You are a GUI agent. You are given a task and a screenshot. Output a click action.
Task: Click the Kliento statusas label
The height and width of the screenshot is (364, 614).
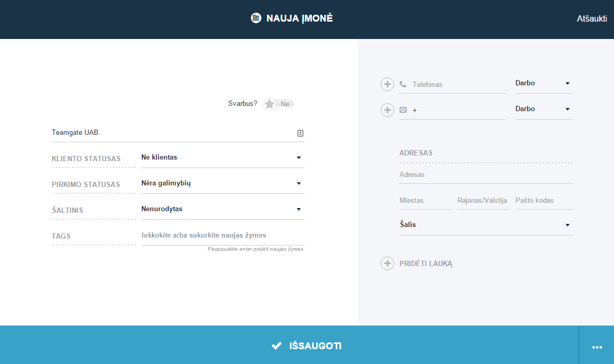pyautogui.click(x=86, y=159)
